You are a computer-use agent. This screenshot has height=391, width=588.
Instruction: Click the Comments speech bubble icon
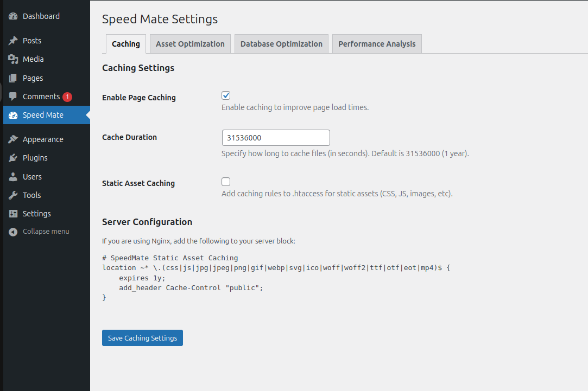(x=13, y=97)
